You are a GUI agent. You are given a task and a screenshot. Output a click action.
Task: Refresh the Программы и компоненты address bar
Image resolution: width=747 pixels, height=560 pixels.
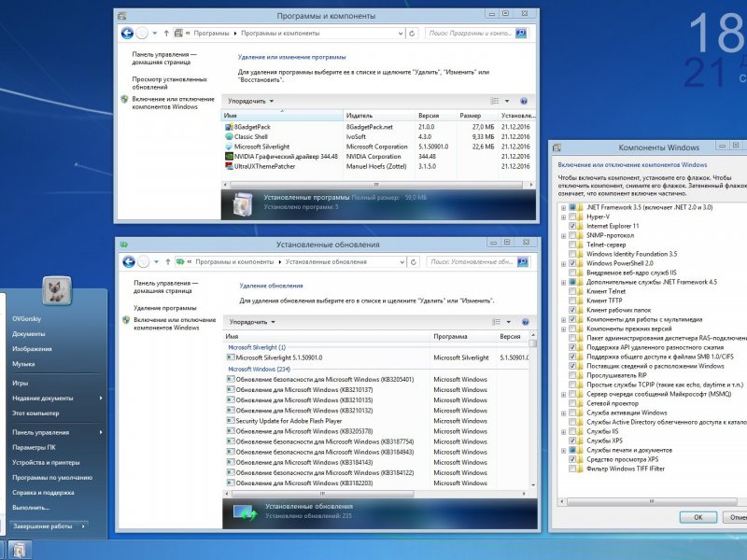tap(412, 34)
